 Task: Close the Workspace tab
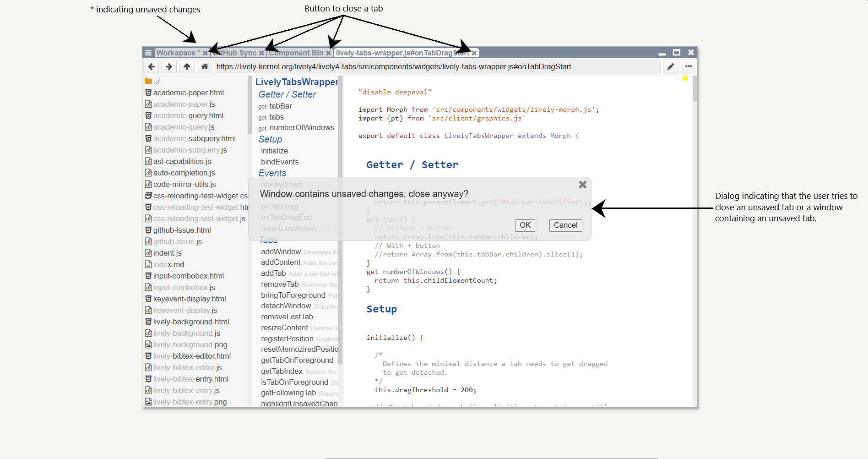coord(205,53)
